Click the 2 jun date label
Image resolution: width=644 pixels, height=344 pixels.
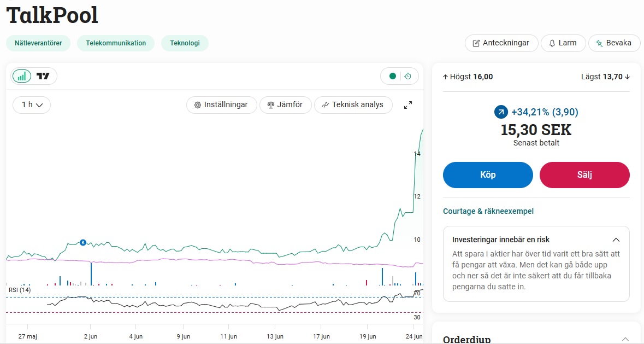(90, 336)
